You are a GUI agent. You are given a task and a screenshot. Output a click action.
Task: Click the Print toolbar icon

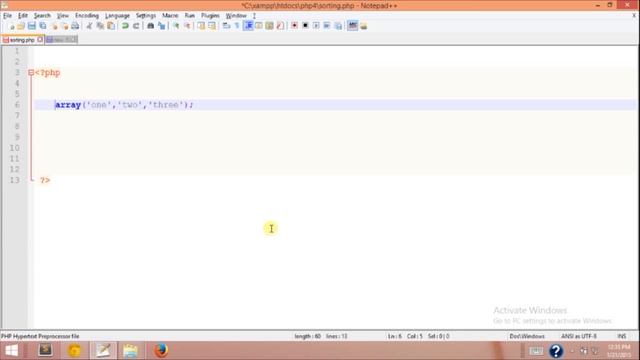[75, 26]
